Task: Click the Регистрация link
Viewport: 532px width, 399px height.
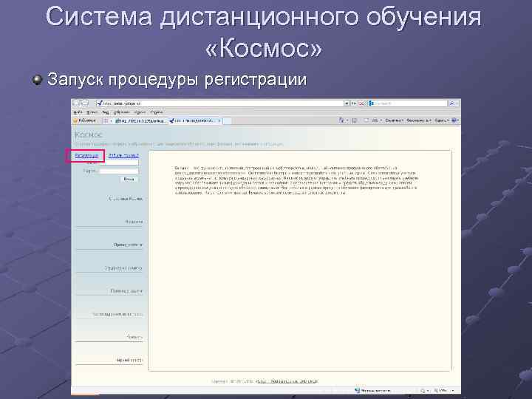Action: [x=86, y=156]
